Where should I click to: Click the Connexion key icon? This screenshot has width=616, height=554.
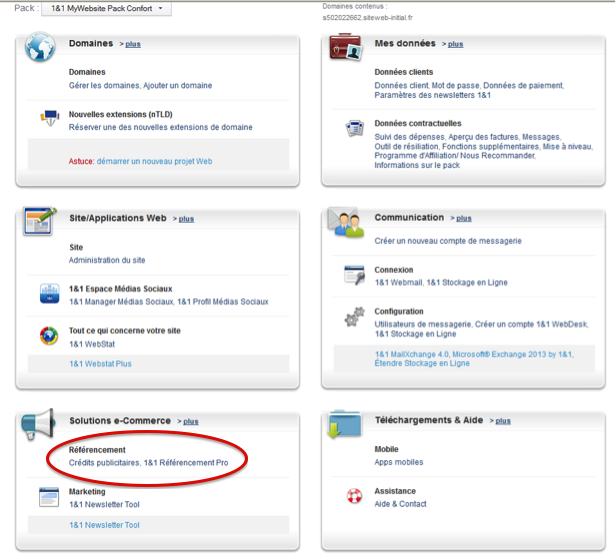354,275
